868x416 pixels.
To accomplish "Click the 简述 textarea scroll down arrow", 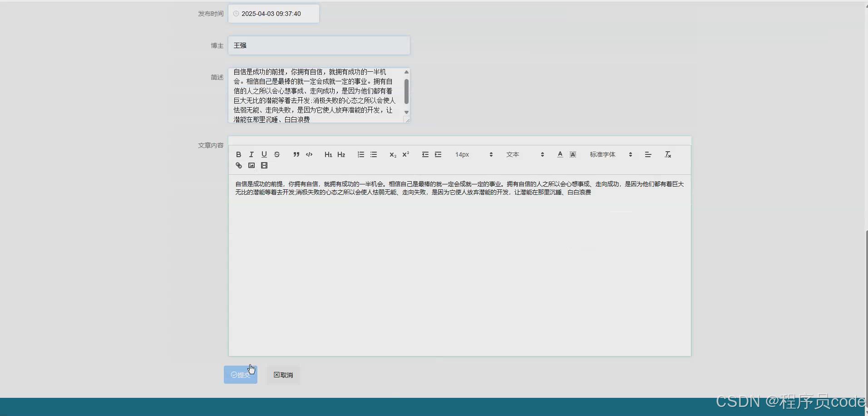I will (x=406, y=112).
